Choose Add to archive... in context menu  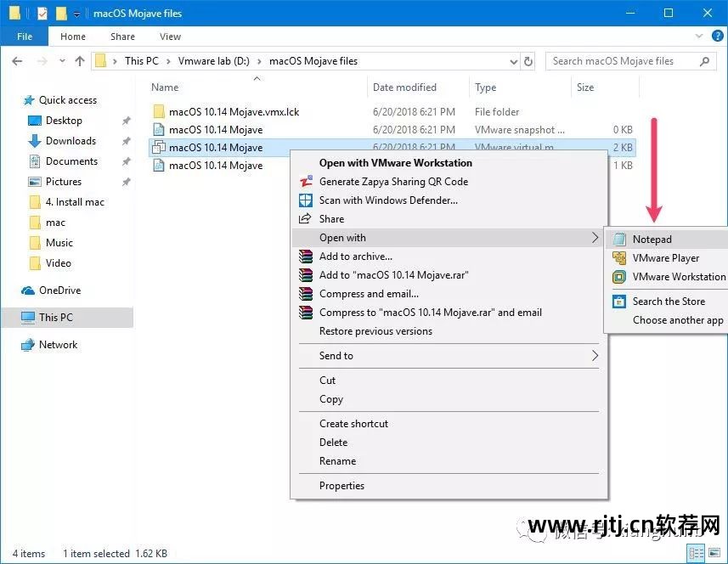356,257
